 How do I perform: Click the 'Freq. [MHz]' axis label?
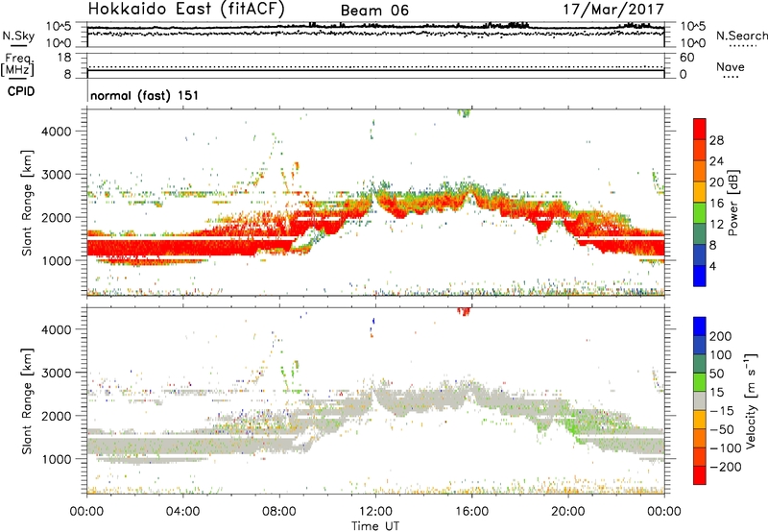[x=17, y=65]
